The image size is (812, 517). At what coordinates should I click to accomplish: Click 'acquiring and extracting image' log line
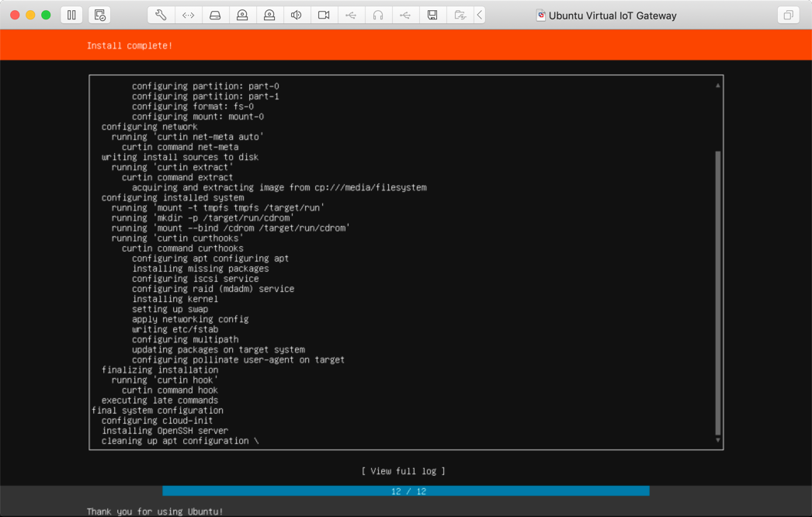click(x=279, y=188)
